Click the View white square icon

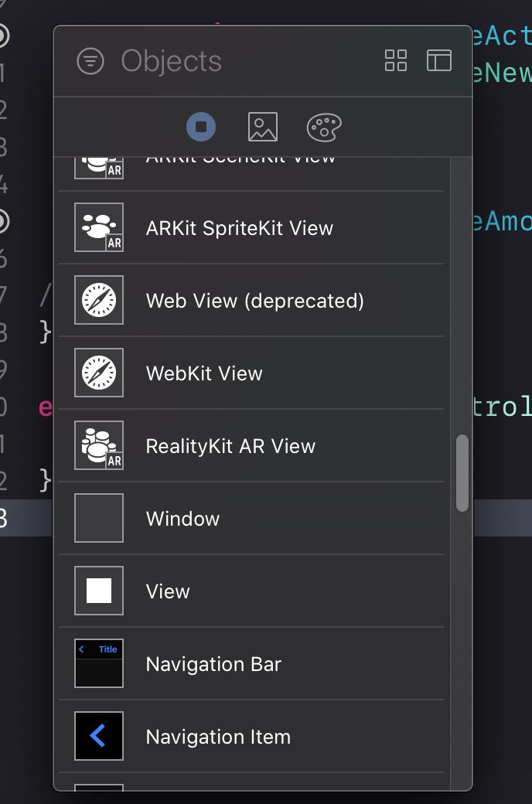click(99, 591)
